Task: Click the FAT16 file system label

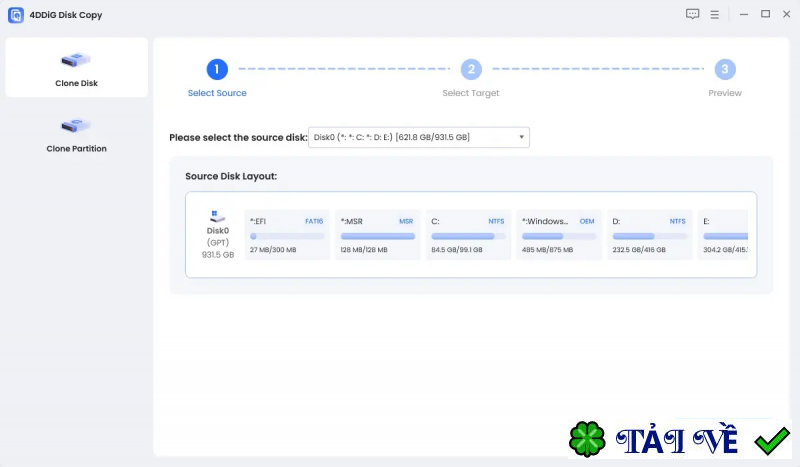Action: (x=314, y=221)
